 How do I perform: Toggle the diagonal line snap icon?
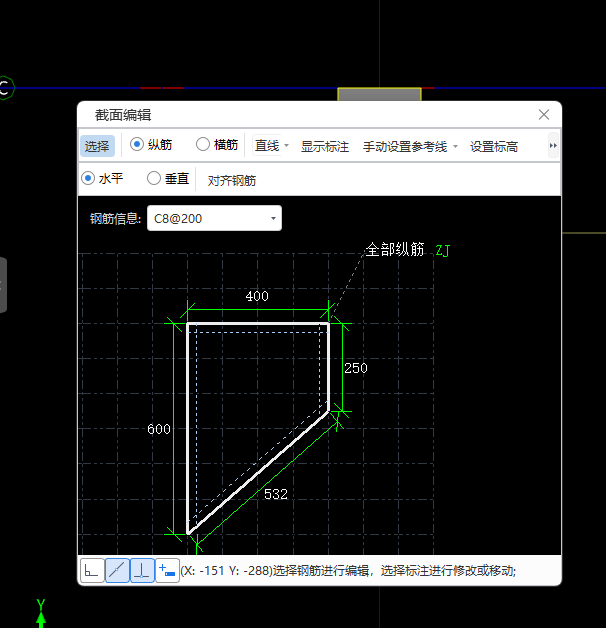pos(117,570)
